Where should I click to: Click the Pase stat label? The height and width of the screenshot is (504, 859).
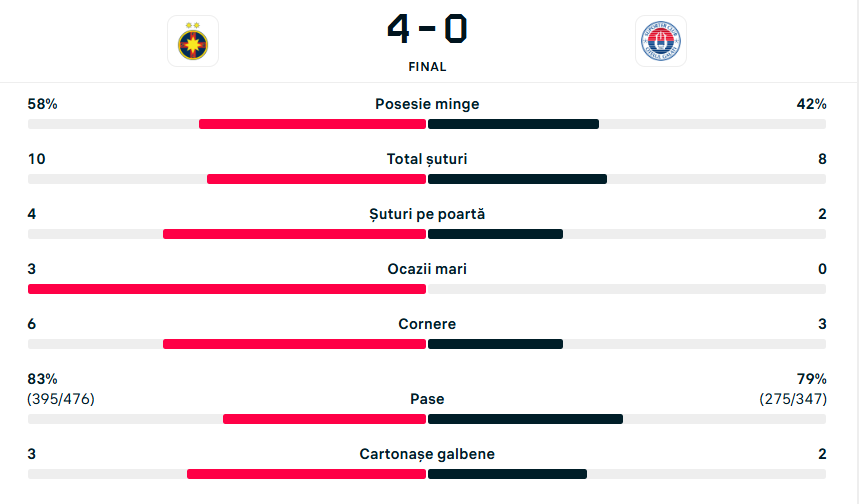[x=427, y=399]
